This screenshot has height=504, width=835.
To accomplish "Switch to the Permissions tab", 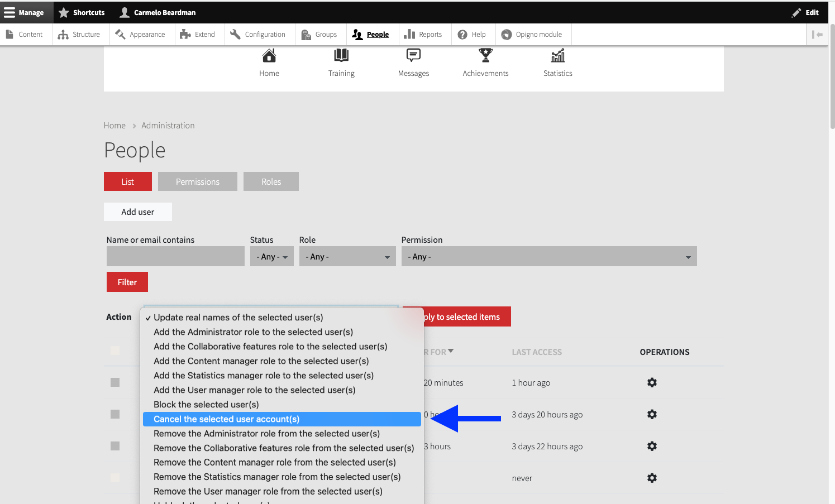I will click(198, 181).
